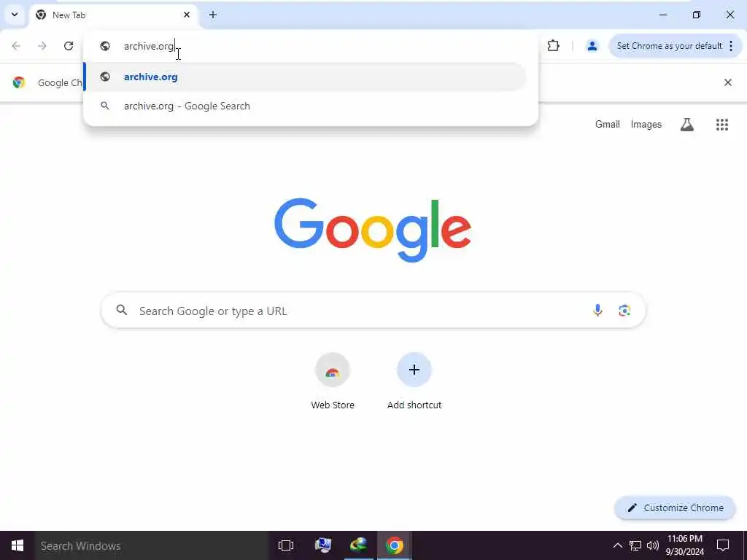The width and height of the screenshot is (747, 560).
Task: Show hidden system tray icons
Action: tap(617, 545)
